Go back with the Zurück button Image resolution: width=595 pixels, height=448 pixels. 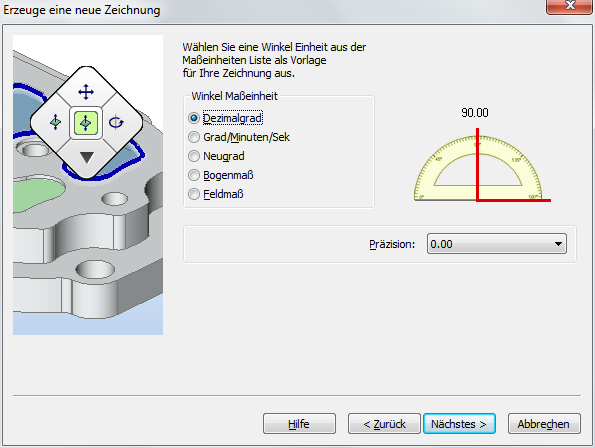coord(384,423)
